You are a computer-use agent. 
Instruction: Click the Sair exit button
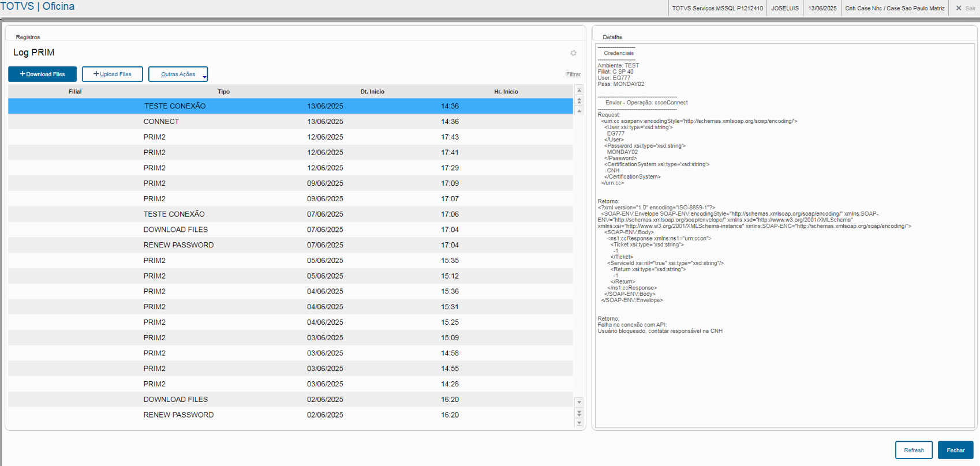[966, 8]
